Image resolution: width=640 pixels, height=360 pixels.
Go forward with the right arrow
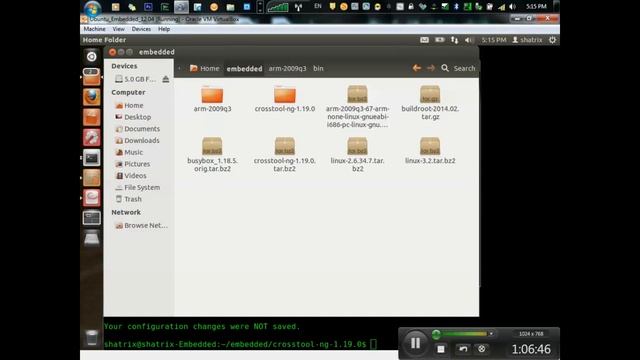[431, 68]
